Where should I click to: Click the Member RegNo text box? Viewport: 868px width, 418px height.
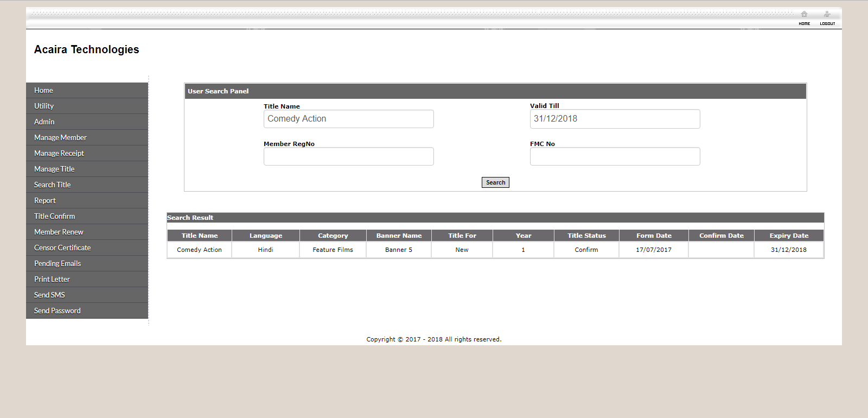[x=348, y=156]
